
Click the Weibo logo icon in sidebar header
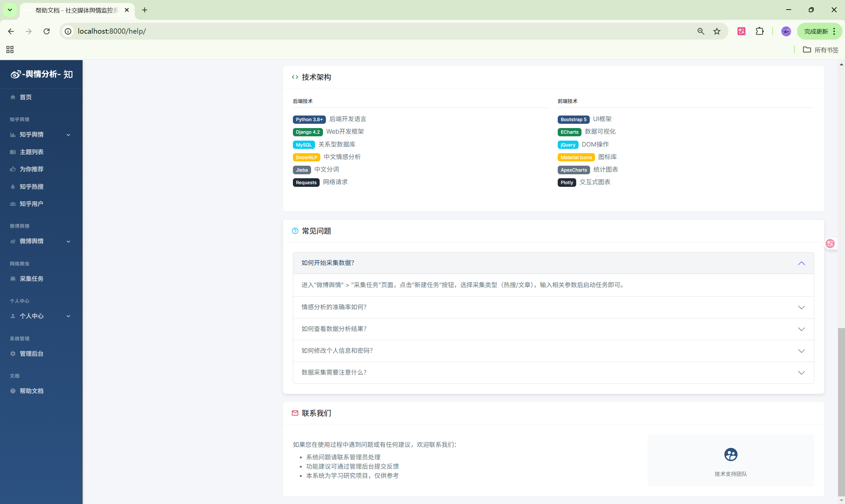click(x=16, y=74)
